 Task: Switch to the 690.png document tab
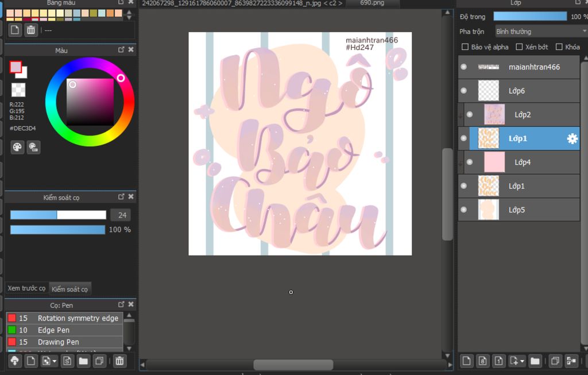coord(372,3)
